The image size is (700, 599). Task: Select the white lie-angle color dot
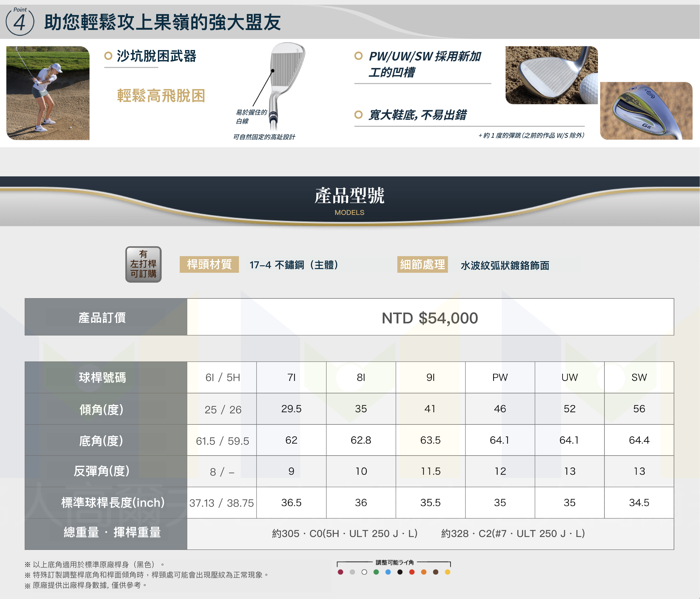(x=364, y=572)
